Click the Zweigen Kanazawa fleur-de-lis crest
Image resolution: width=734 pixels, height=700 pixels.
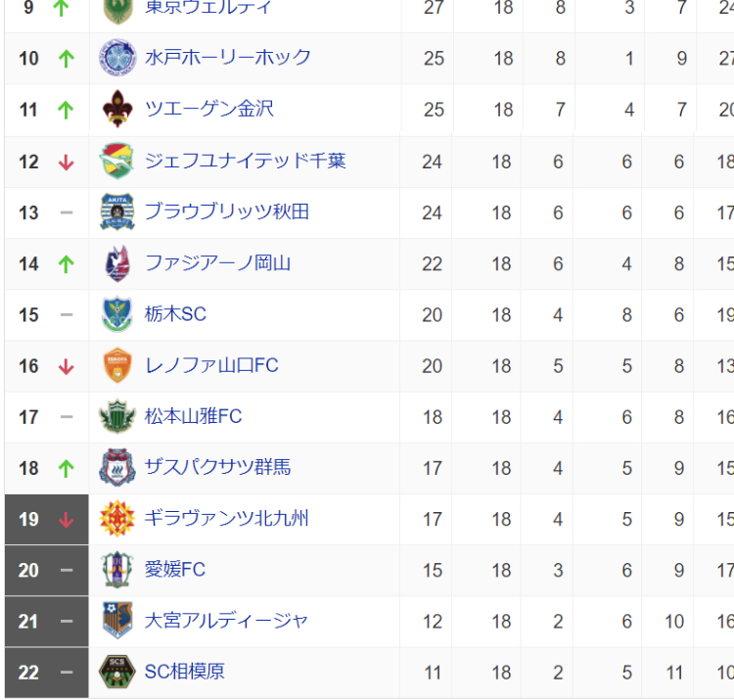[x=116, y=110]
